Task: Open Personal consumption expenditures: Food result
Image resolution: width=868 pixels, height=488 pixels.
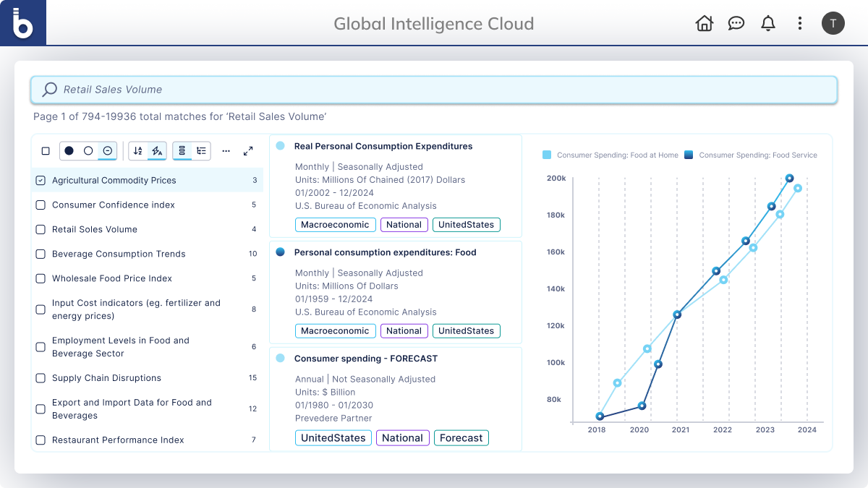Action: (x=385, y=252)
